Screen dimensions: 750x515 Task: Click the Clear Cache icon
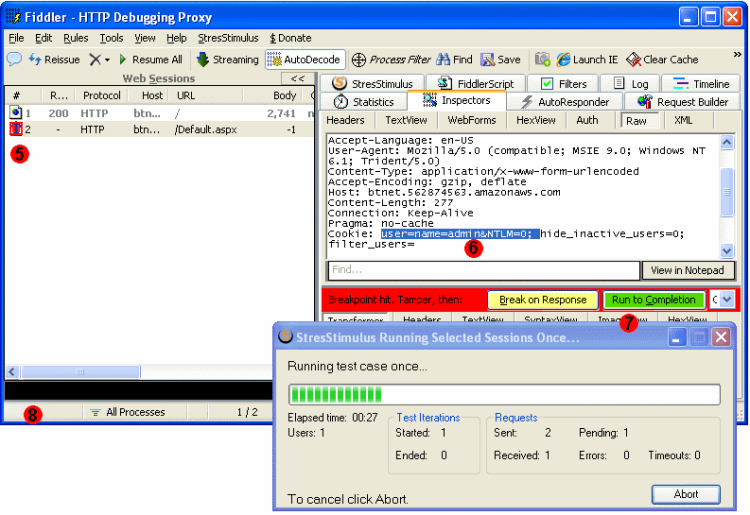[x=633, y=60]
